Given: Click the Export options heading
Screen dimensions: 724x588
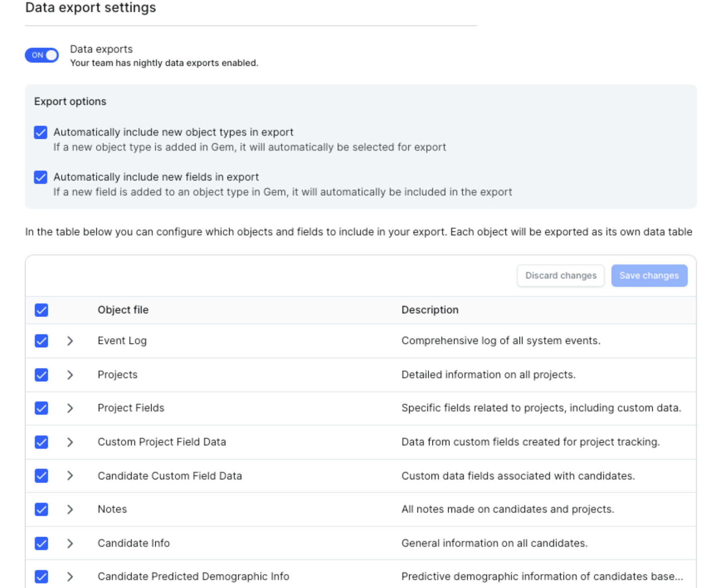Looking at the screenshot, I should point(70,101).
